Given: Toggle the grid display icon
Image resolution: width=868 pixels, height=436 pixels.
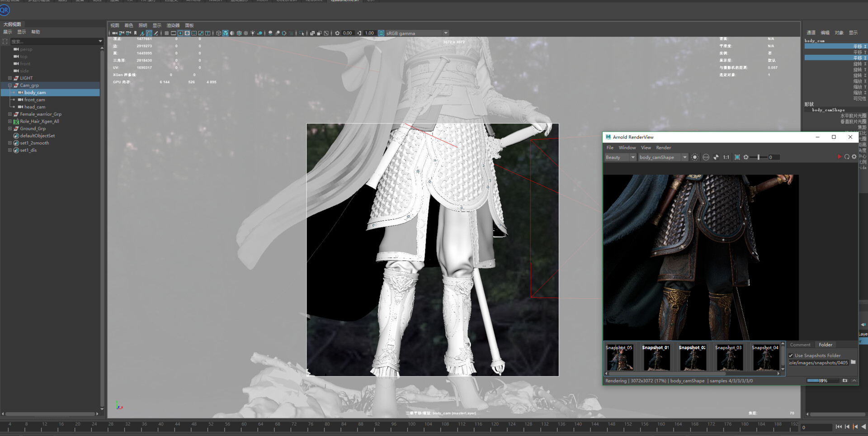Looking at the screenshot, I should [x=166, y=33].
